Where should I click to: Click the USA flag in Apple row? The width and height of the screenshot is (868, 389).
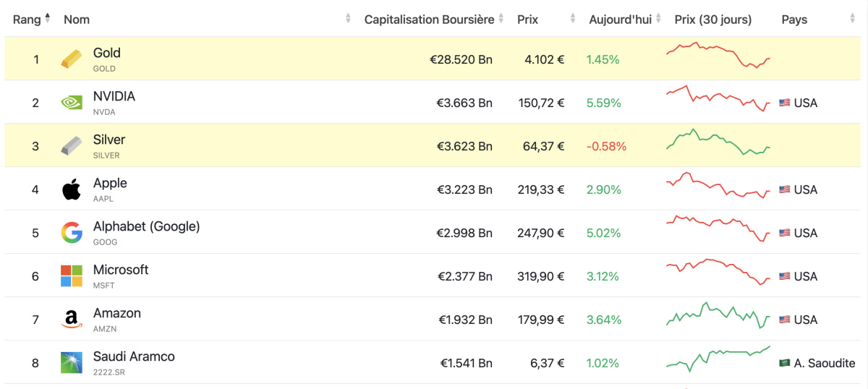(784, 189)
